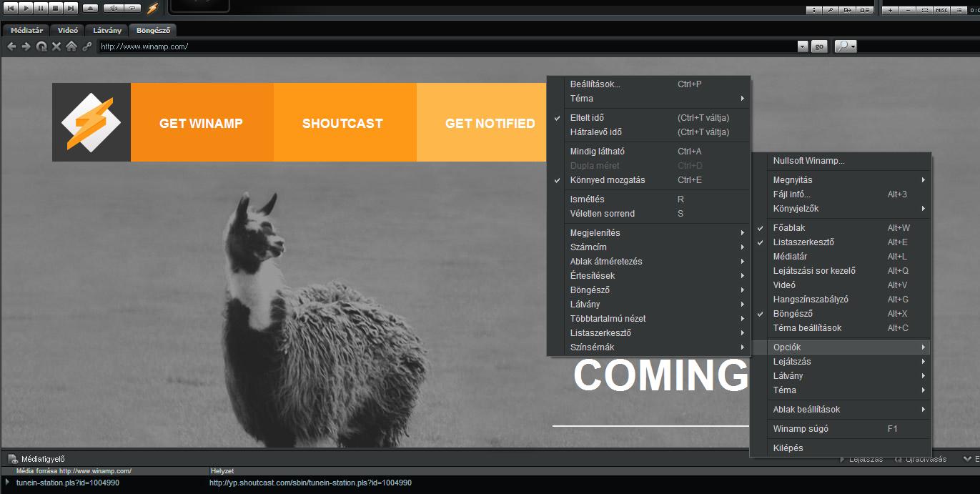The image size is (980, 494).
Task: Open Fájl infó... menu entry
Action: tap(841, 194)
